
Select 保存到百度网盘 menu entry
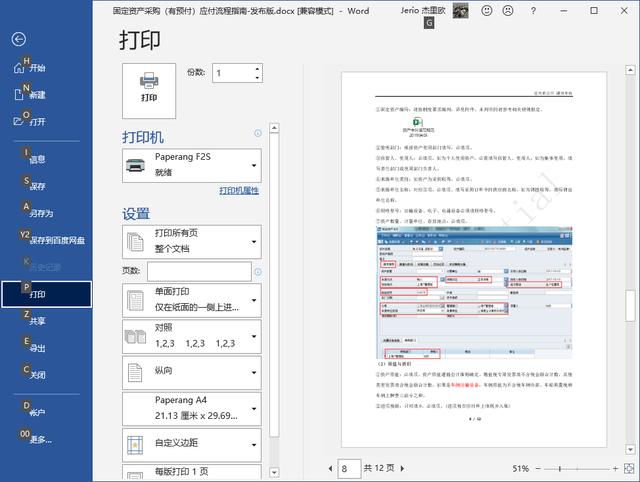click(56, 240)
